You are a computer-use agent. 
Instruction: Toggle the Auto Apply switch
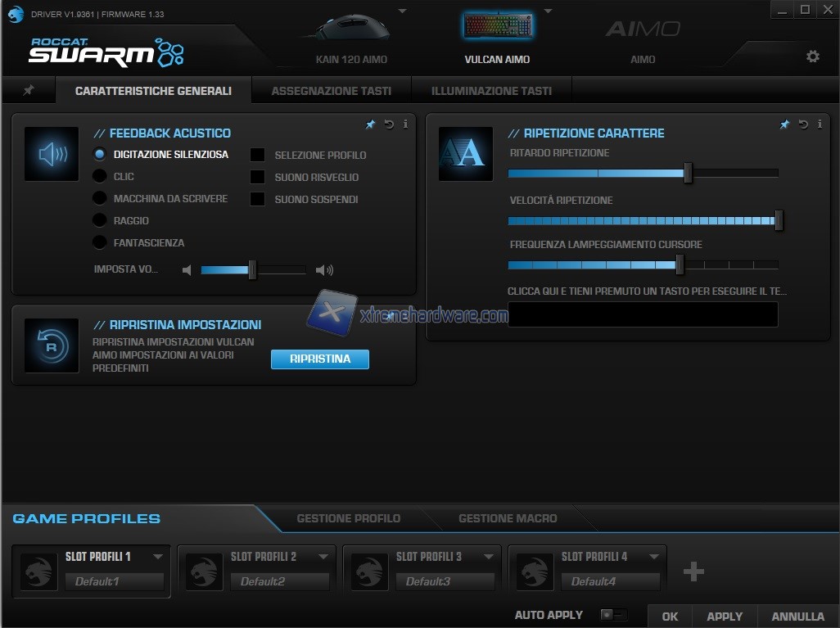point(613,615)
